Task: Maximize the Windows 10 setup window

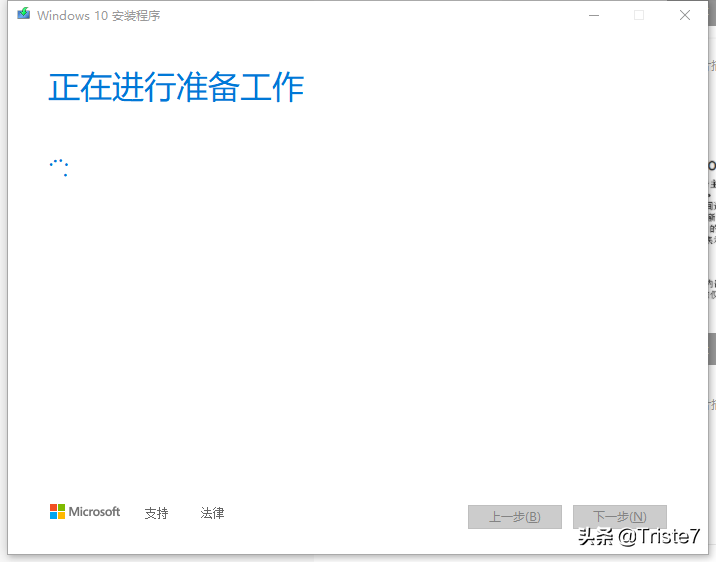Action: click(639, 16)
